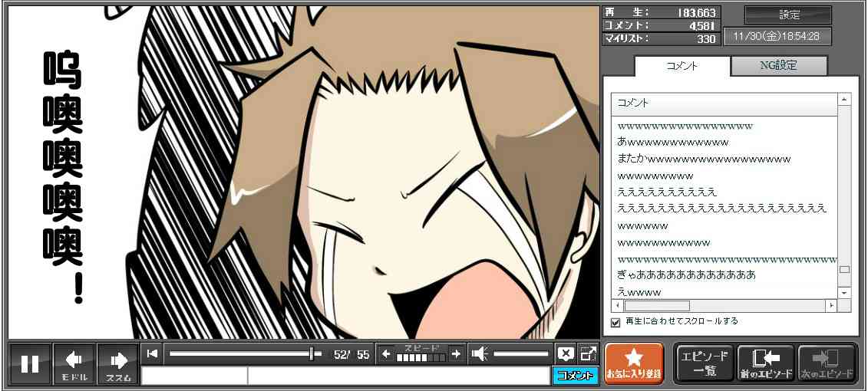Decrease playback speed with left arrow
The height and width of the screenshot is (391, 868).
(x=387, y=353)
